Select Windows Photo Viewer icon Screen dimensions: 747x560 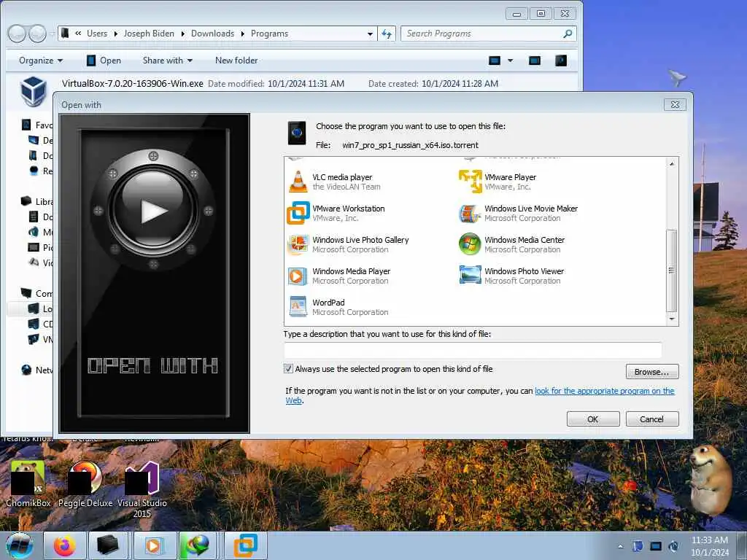point(471,275)
